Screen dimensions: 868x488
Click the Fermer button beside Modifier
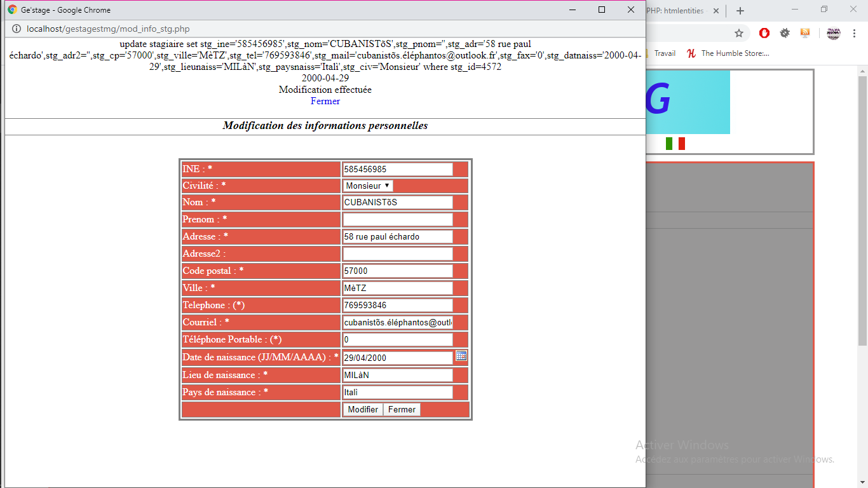(x=402, y=410)
